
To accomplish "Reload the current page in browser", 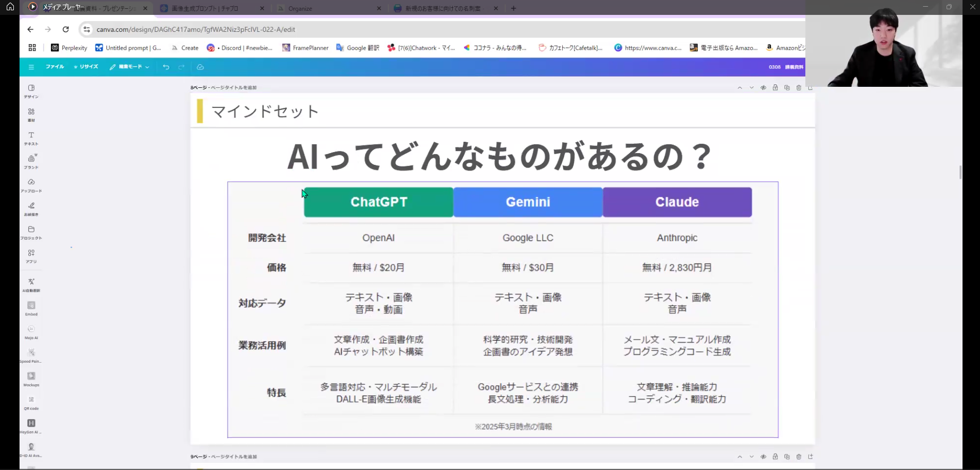I will click(x=66, y=29).
